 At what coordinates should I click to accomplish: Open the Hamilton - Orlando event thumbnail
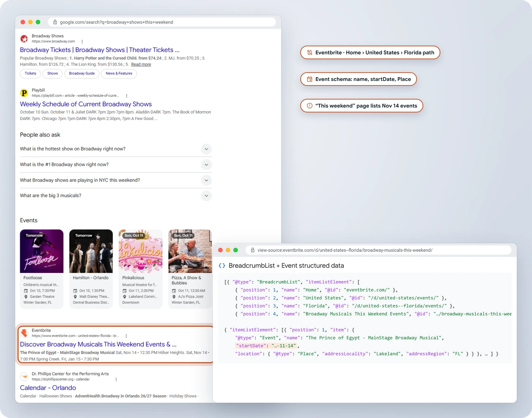[x=91, y=251]
